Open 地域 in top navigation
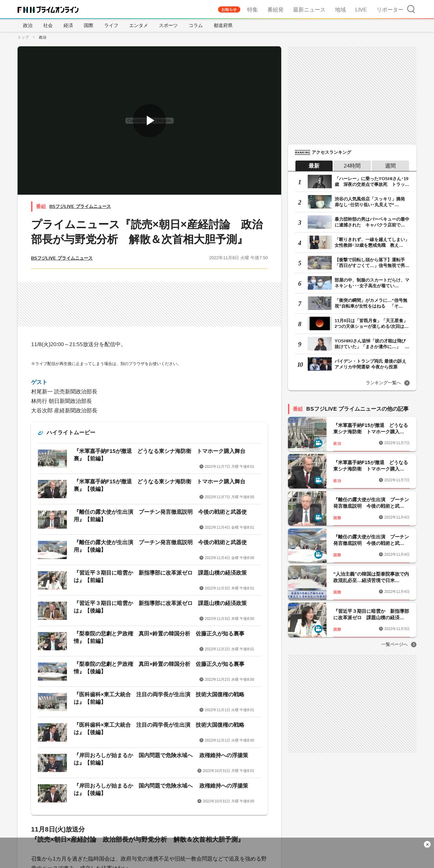This screenshot has width=434, height=868. [x=340, y=9]
